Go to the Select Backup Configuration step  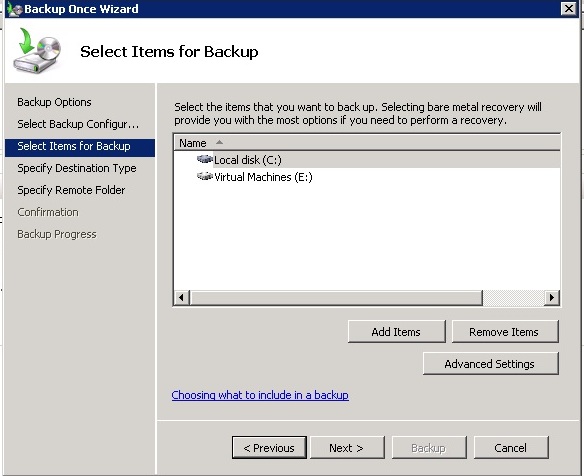[x=78, y=124]
